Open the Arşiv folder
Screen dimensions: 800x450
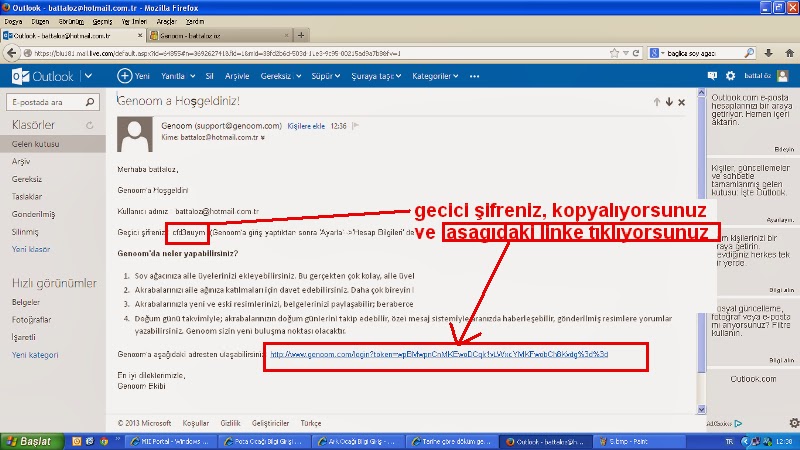pos(21,161)
